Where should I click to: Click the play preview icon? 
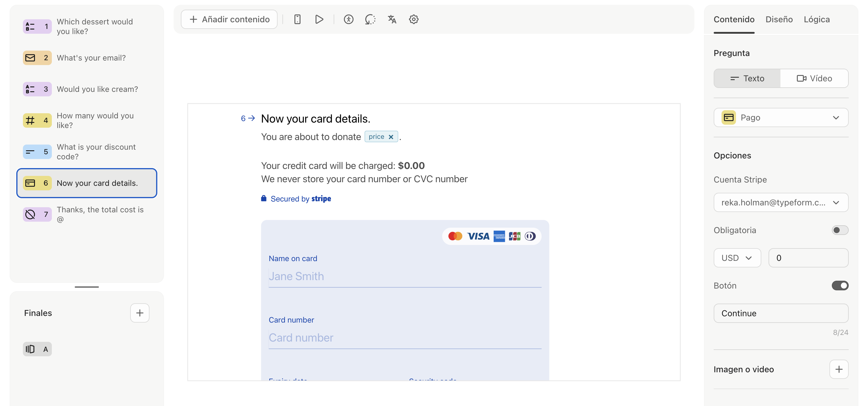[x=319, y=19]
